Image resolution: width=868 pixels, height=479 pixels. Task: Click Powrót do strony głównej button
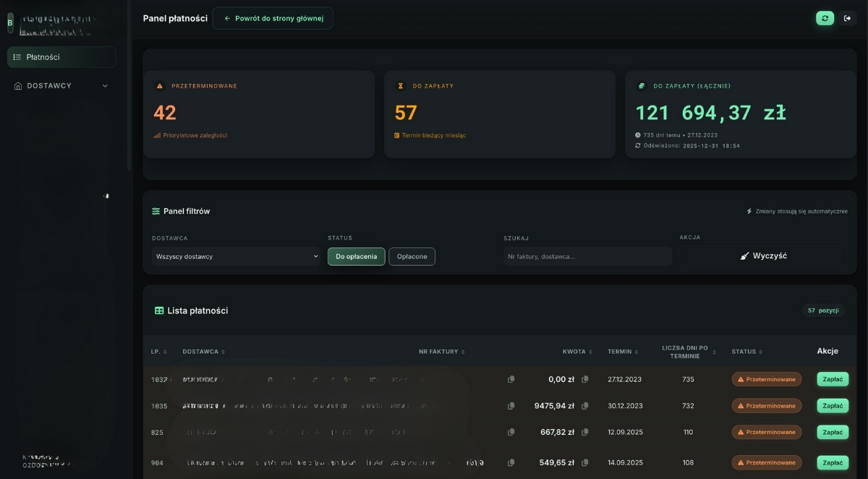click(x=273, y=18)
